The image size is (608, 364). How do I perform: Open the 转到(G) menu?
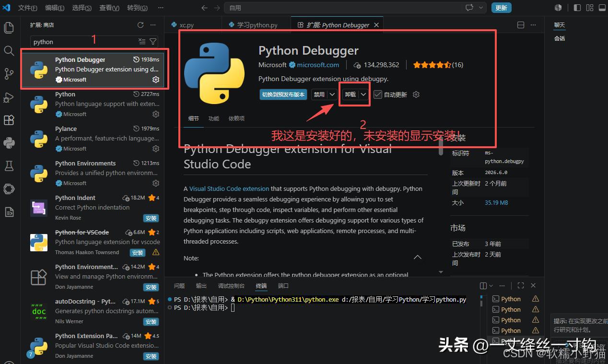coord(137,8)
